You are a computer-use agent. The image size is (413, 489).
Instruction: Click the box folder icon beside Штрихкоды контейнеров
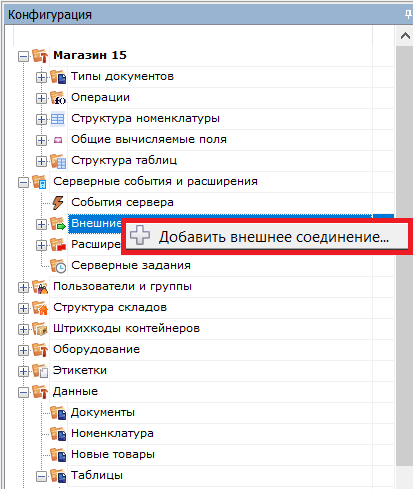click(40, 329)
